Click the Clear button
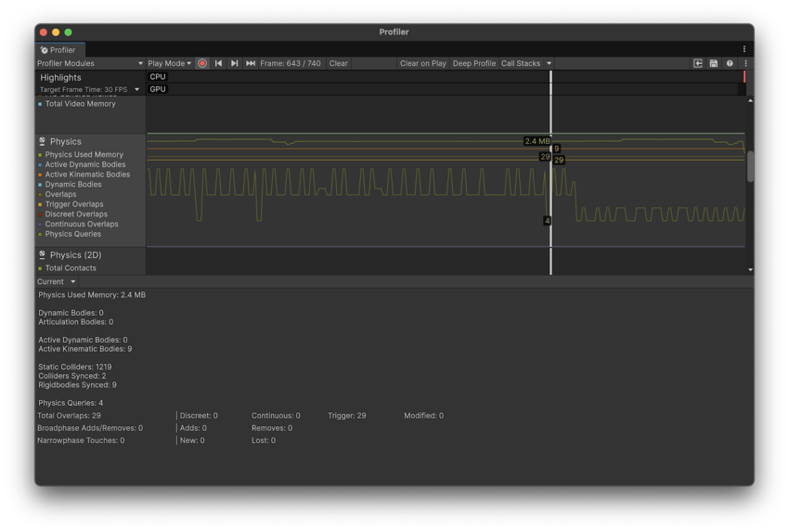The width and height of the screenshot is (789, 532). click(338, 63)
